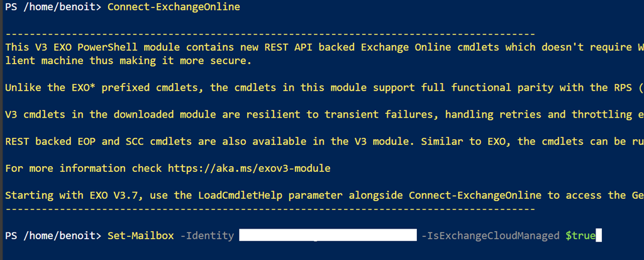Click the $true value
644x260 pixels.
pos(579,235)
